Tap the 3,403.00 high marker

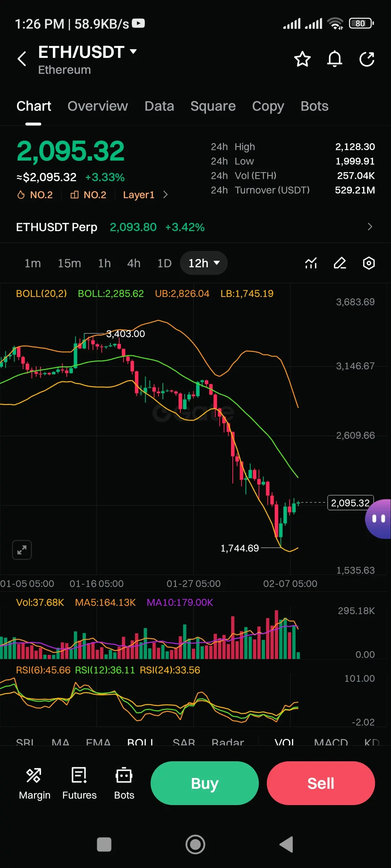[125, 333]
